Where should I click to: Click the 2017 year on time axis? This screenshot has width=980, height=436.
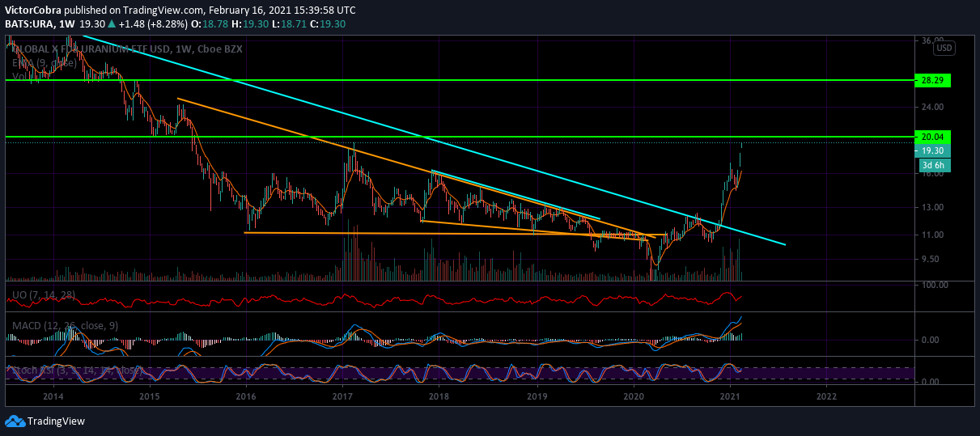(x=343, y=397)
